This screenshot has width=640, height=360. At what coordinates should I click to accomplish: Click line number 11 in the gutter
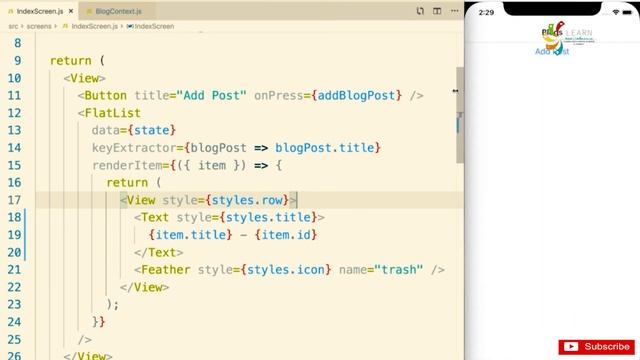(14, 96)
